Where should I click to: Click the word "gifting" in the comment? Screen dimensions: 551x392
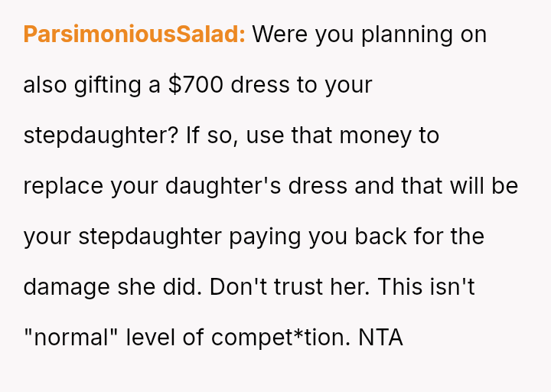click(x=106, y=85)
